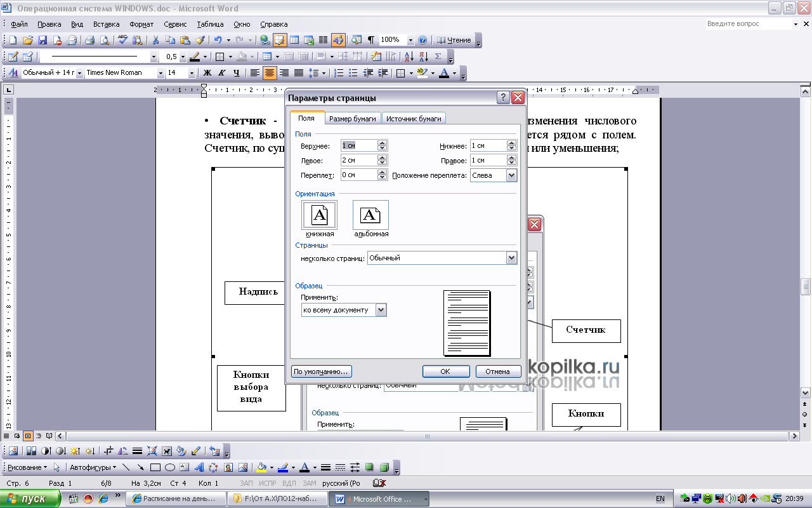
Task: Select the Line tool on the Drawing toolbar
Action: [x=126, y=467]
